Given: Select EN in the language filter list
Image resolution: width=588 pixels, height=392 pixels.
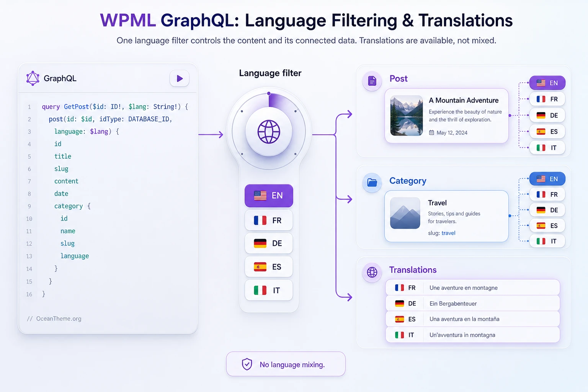Looking at the screenshot, I should tap(269, 196).
